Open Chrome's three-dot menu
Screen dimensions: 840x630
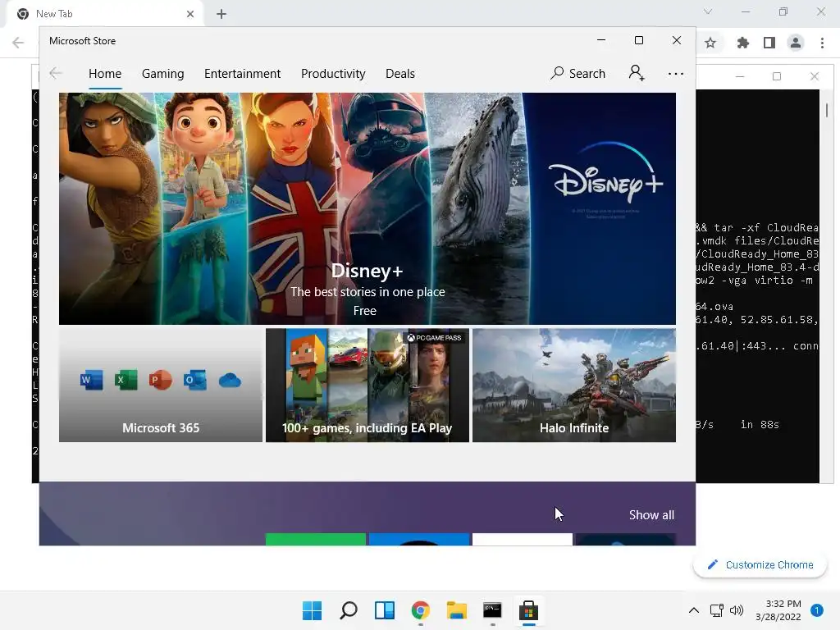click(x=822, y=43)
